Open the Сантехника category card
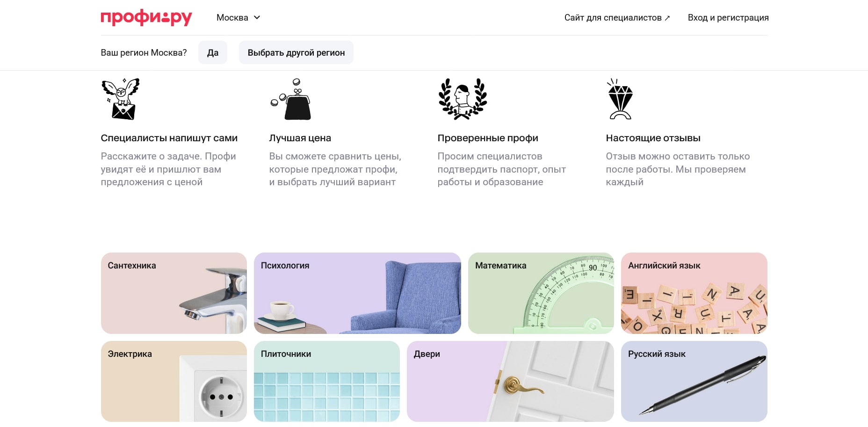The image size is (868, 427). click(174, 293)
